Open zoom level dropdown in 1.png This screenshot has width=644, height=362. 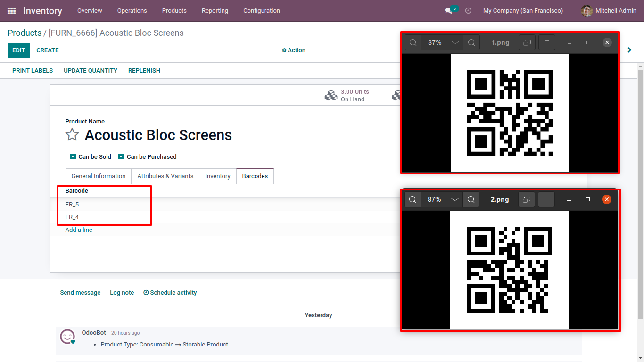point(455,42)
